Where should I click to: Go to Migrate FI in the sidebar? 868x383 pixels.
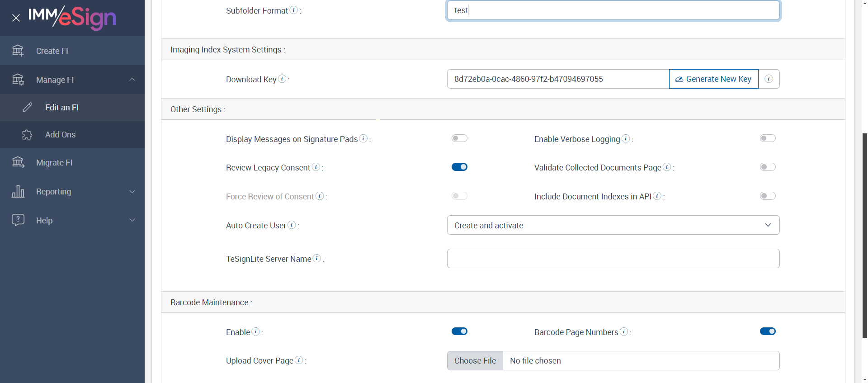54,163
